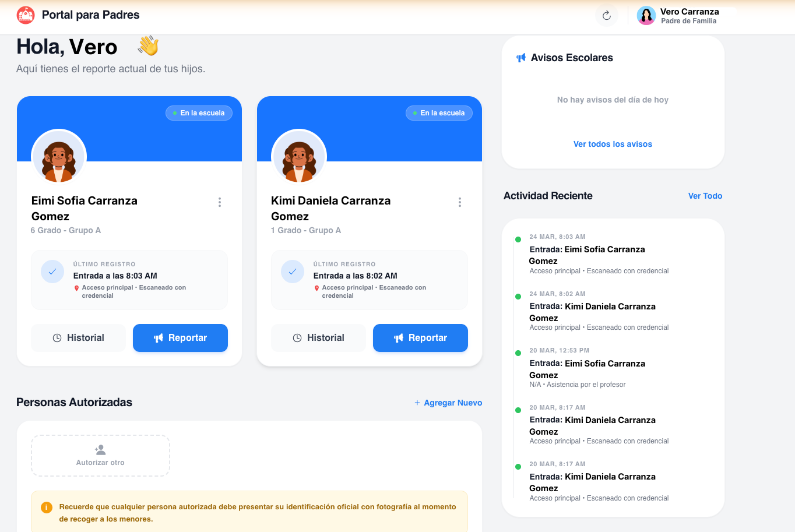Open Ver Todo in Actividad Reciente
This screenshot has height=532, width=795.
pos(705,196)
